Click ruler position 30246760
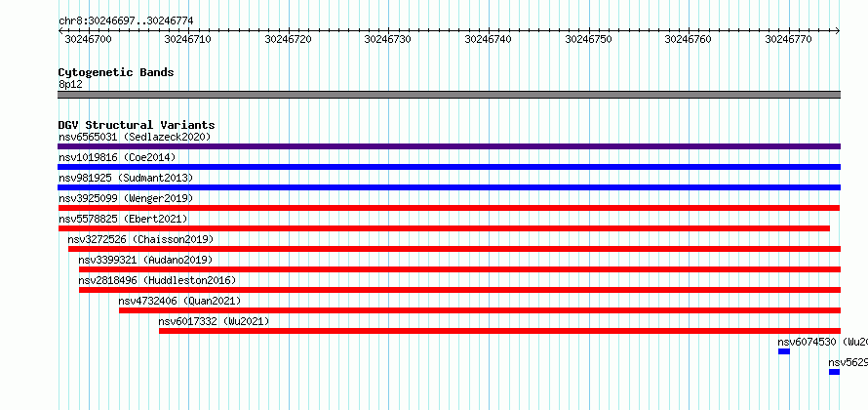The height and width of the screenshot is (410, 868). pos(689,39)
